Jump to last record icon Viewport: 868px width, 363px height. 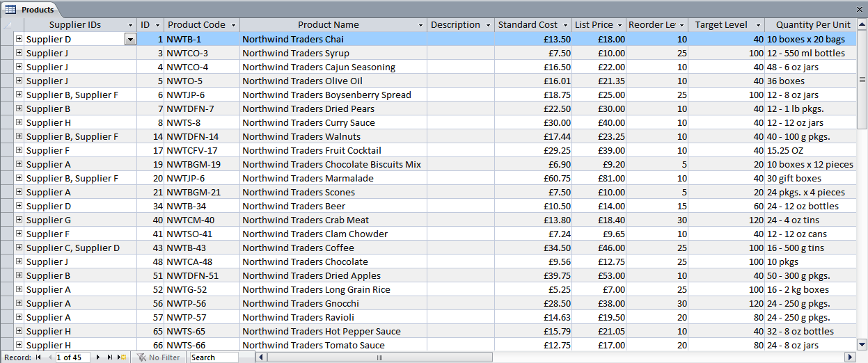pos(109,357)
